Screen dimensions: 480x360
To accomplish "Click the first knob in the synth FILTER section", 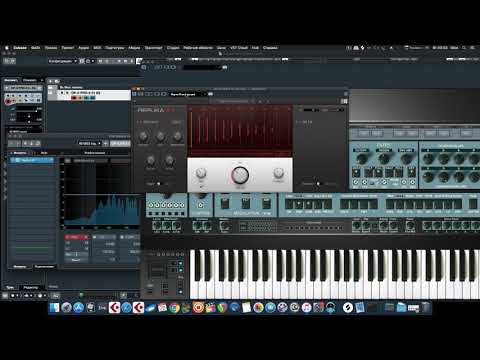I will [362, 159].
